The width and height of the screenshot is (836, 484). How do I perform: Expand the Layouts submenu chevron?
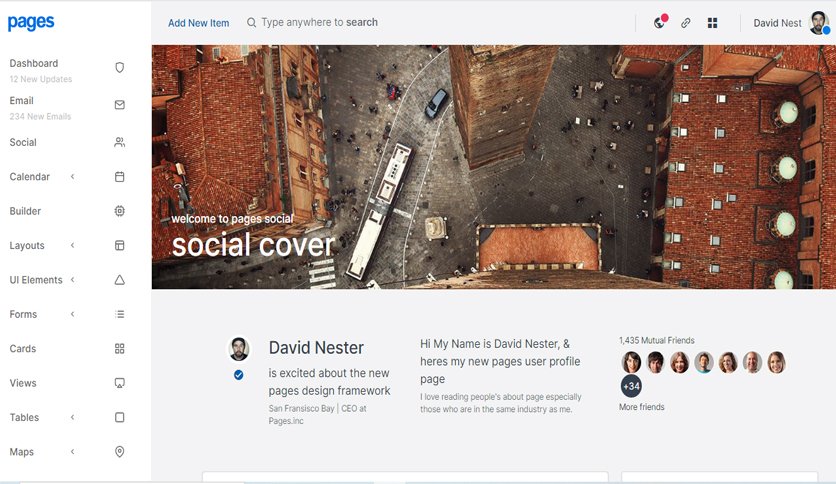[x=73, y=245]
